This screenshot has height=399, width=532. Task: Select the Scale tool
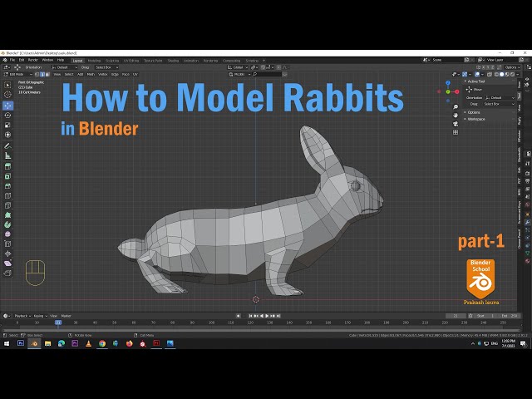[x=7, y=126]
